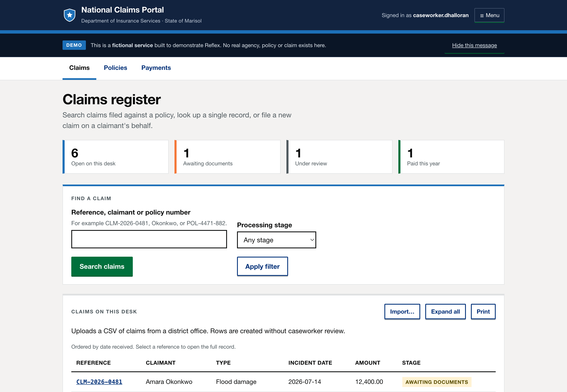Image resolution: width=567 pixels, height=392 pixels.
Task: Click the Processing stage field label
Action: pyautogui.click(x=264, y=225)
